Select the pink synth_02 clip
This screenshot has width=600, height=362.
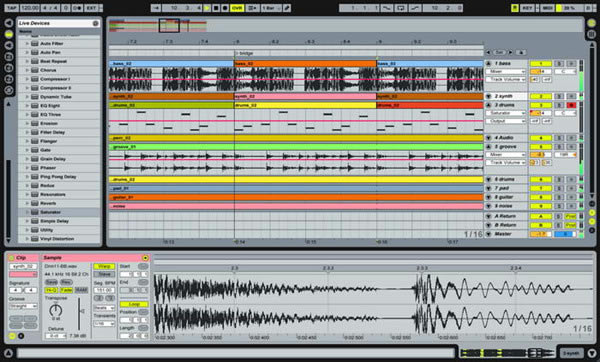click(x=305, y=96)
